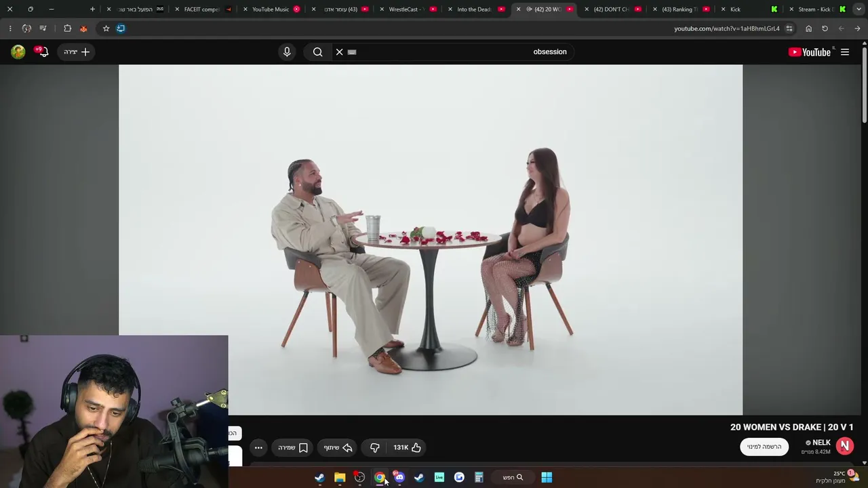Click the video player to pause

[x=431, y=240]
